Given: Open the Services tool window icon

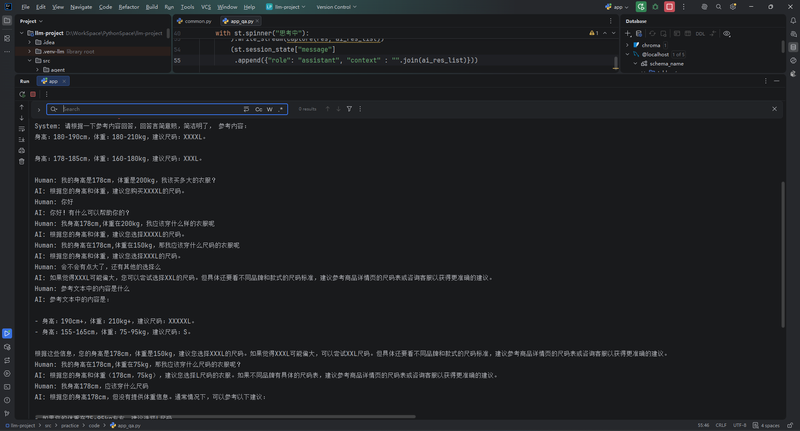Looking at the screenshot, I should (7, 373).
